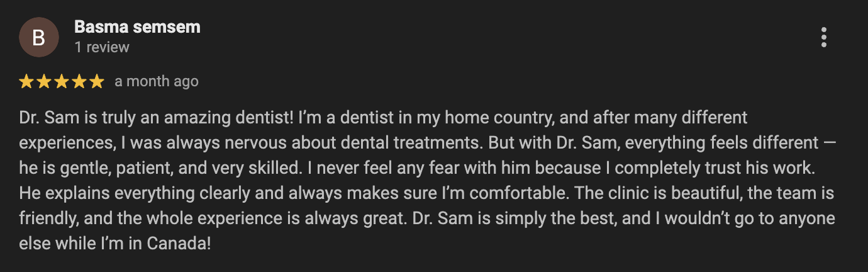868x272 pixels.
Task: Click the "a month ago" timestamp
Action: click(156, 81)
